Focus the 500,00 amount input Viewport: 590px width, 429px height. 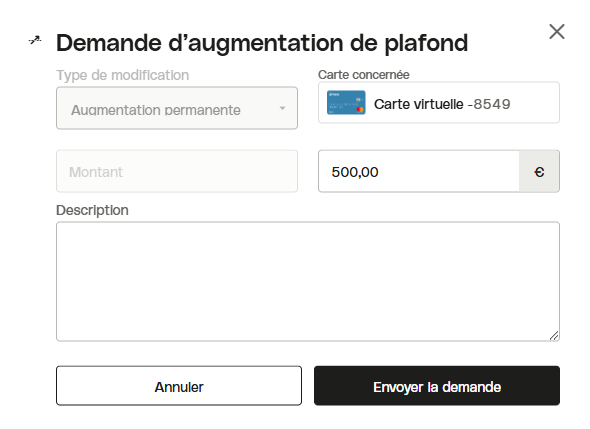point(419,172)
